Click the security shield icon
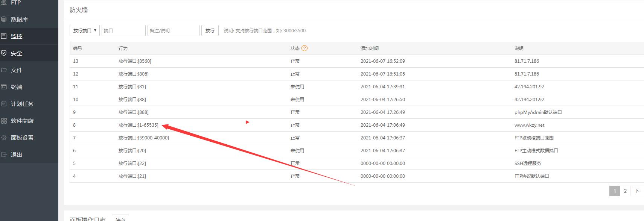Screen dimensions: 644x221 (x=4, y=53)
